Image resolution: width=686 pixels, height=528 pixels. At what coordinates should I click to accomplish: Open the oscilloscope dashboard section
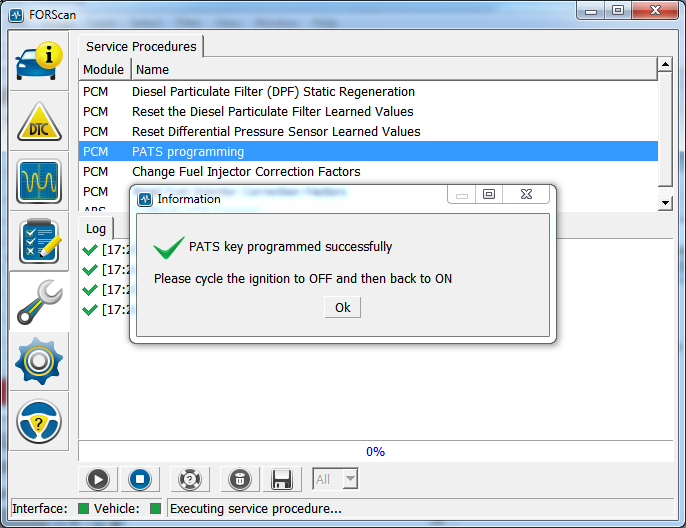40,181
